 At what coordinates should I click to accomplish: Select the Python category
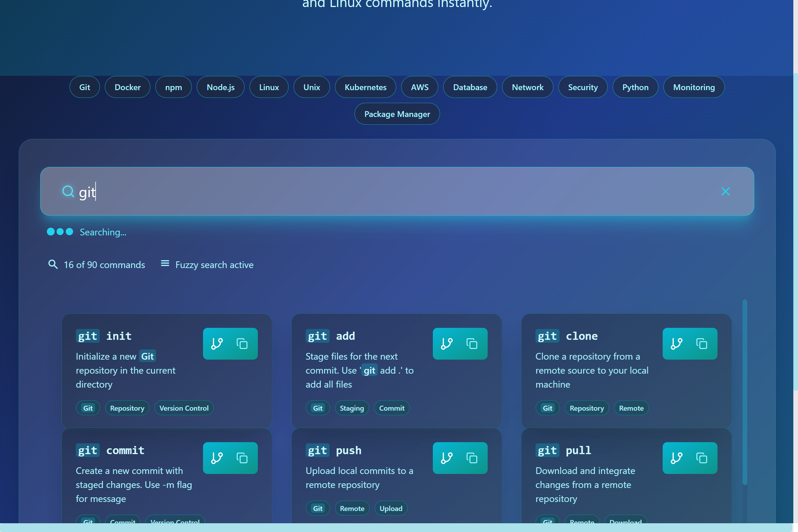point(635,87)
